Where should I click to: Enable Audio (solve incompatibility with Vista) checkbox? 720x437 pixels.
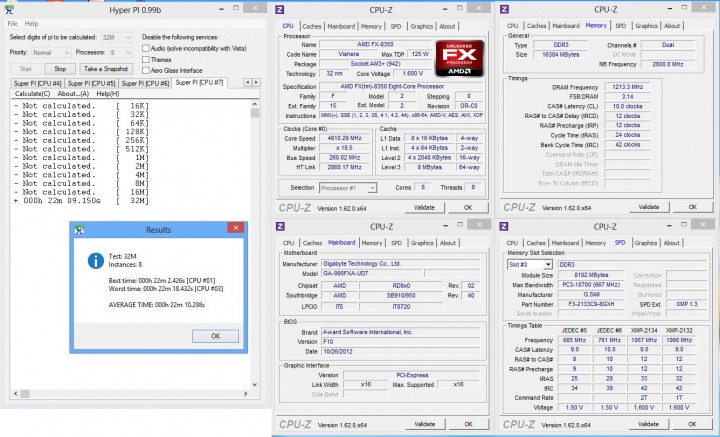[146, 48]
